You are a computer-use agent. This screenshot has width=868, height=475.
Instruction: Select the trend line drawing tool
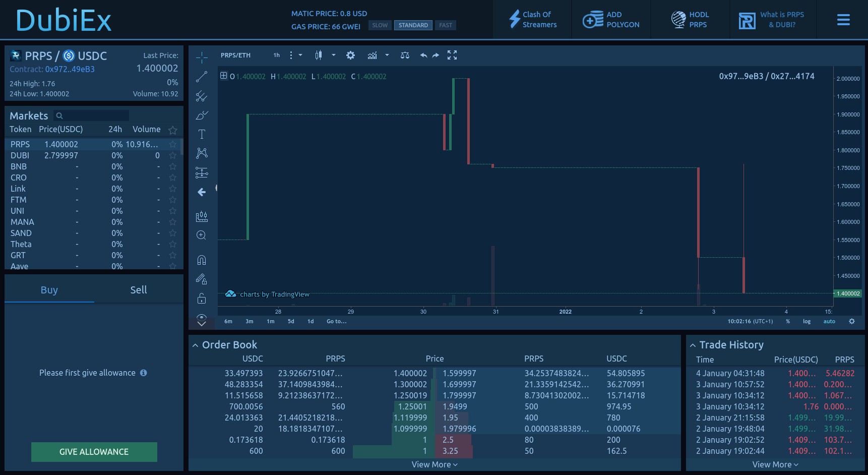[x=202, y=77]
